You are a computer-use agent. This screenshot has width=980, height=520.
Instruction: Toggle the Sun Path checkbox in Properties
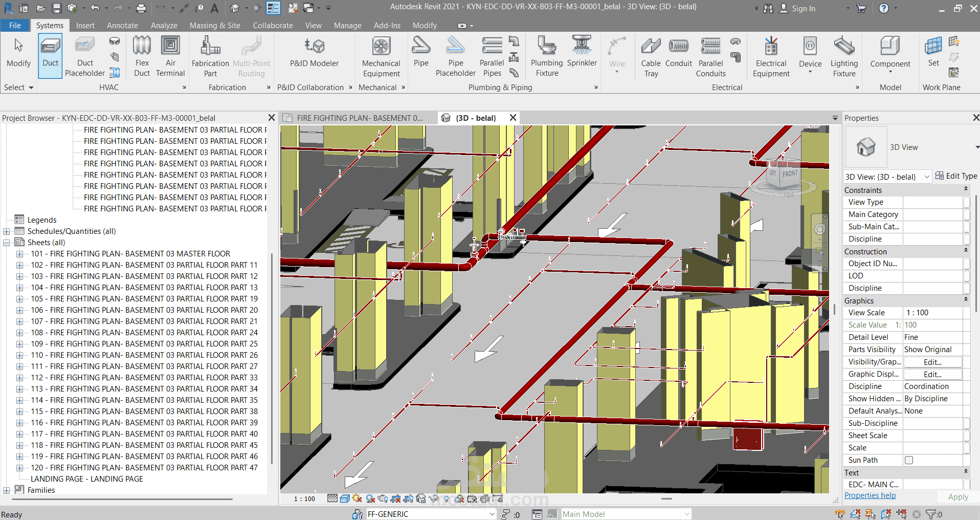[908, 460]
